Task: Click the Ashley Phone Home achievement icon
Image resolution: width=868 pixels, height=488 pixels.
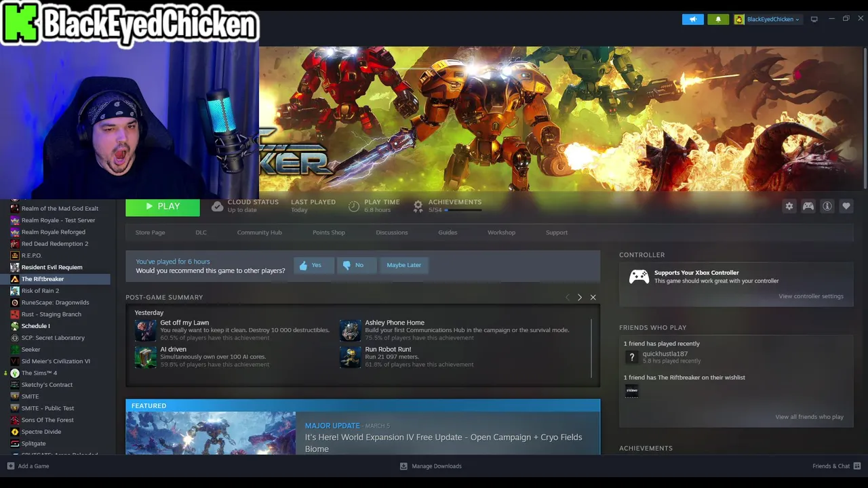Action: point(350,330)
